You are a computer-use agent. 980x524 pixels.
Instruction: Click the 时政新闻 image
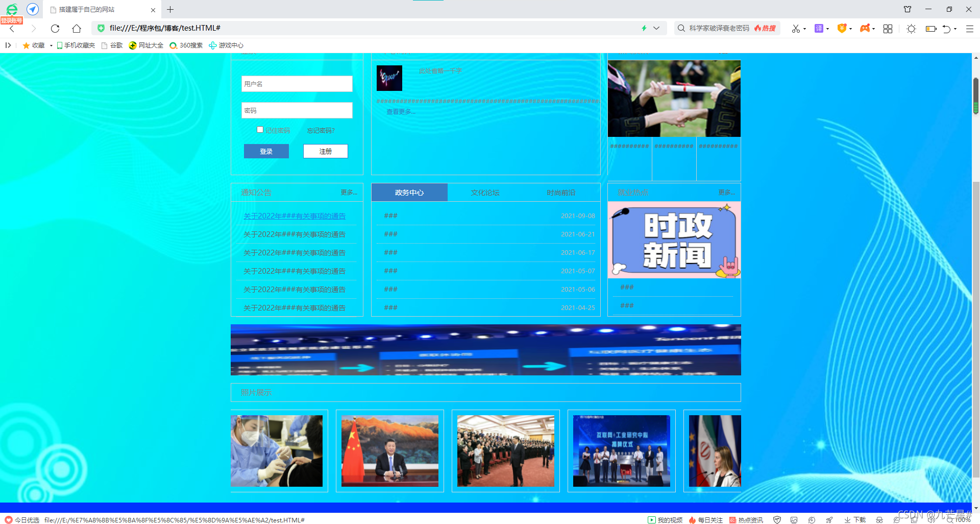(x=674, y=240)
